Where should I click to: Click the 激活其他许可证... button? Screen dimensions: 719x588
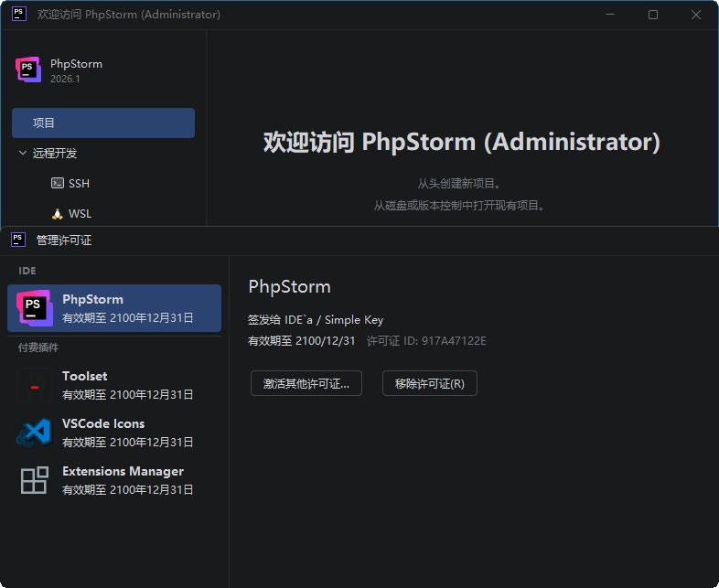pyautogui.click(x=306, y=383)
